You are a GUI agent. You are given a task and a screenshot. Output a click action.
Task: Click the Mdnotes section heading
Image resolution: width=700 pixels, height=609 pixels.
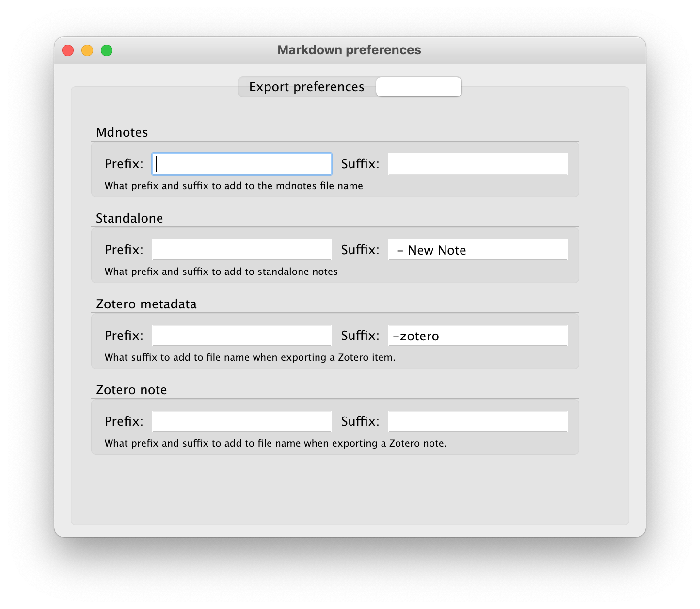pos(122,132)
